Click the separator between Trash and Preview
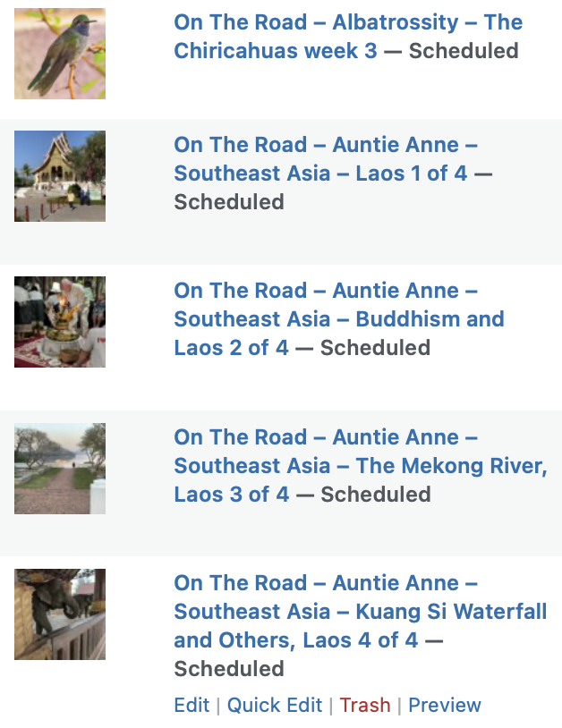 point(399,706)
